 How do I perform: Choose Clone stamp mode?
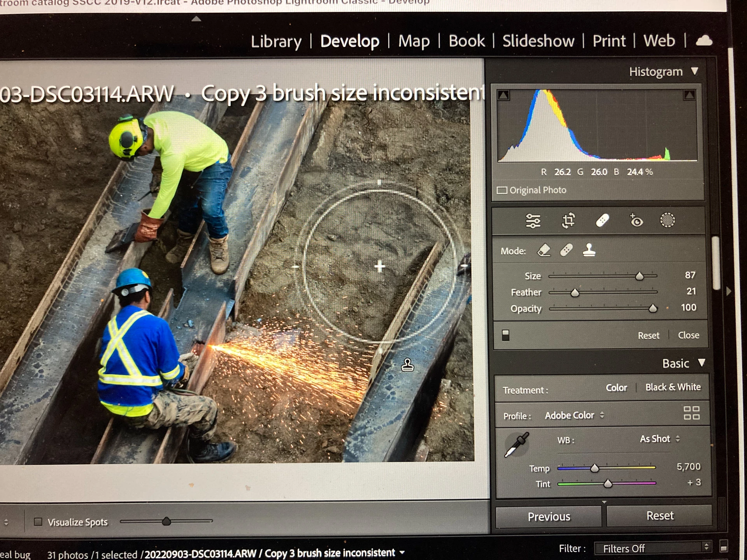589,250
